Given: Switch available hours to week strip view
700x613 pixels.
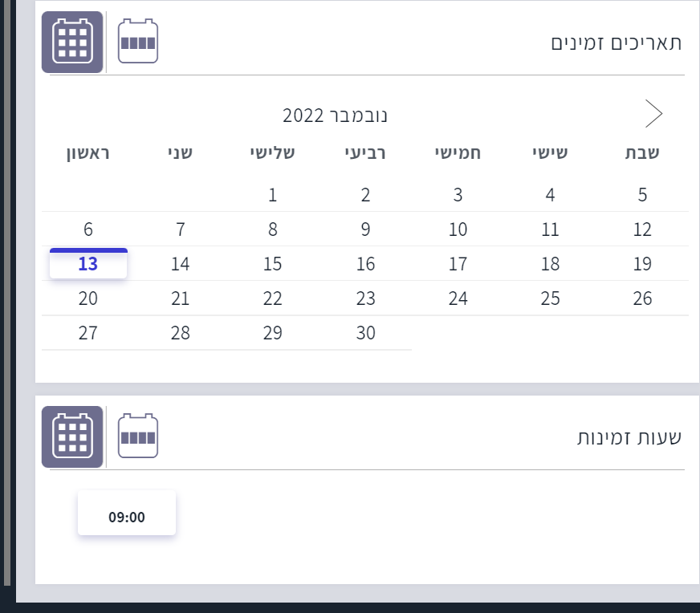Looking at the screenshot, I should [138, 436].
